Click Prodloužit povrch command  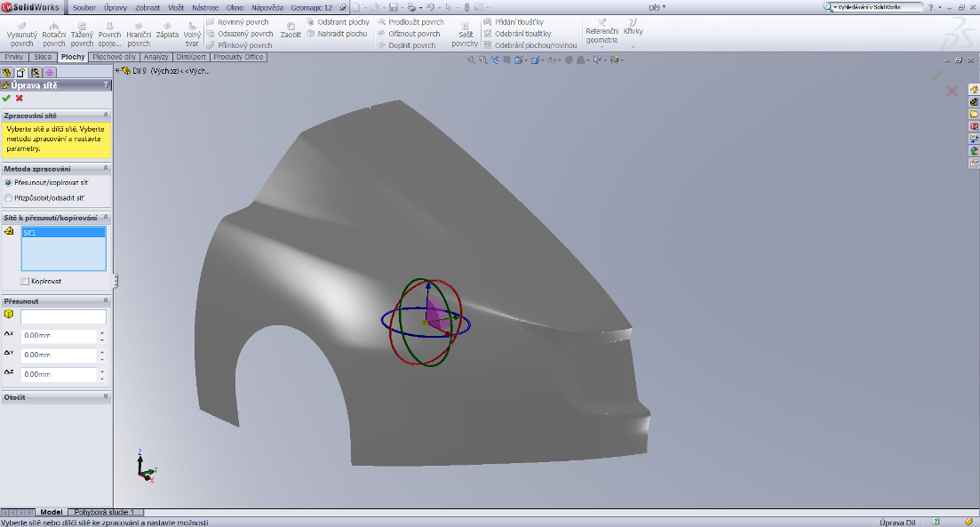(x=415, y=22)
